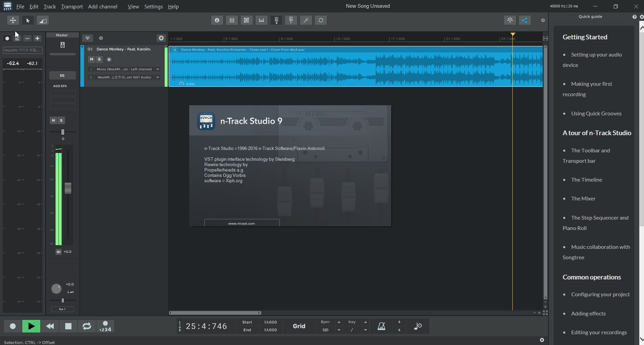The width and height of the screenshot is (644, 345).
Task: Open the Quick guide help question icon
Action: 634,17
